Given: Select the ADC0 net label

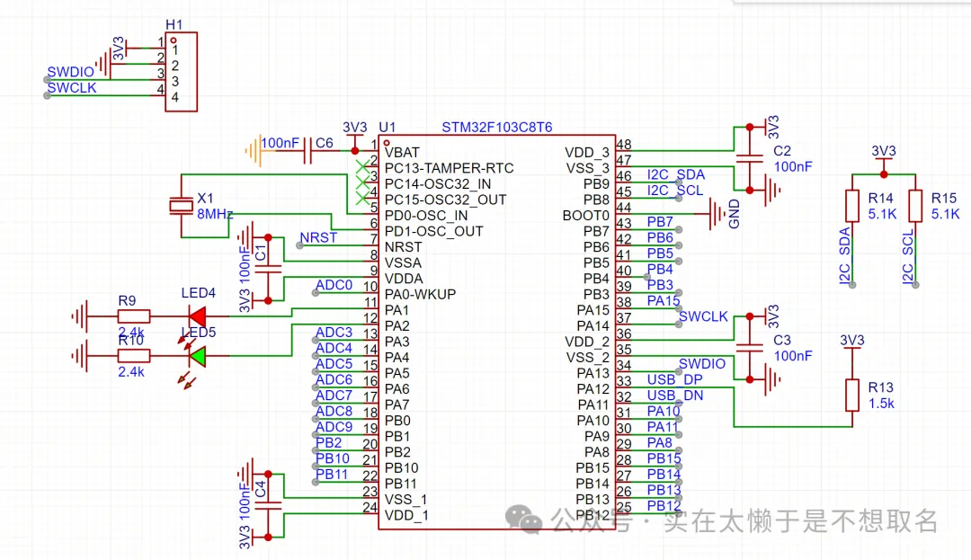Looking at the screenshot, I should 334,286.
